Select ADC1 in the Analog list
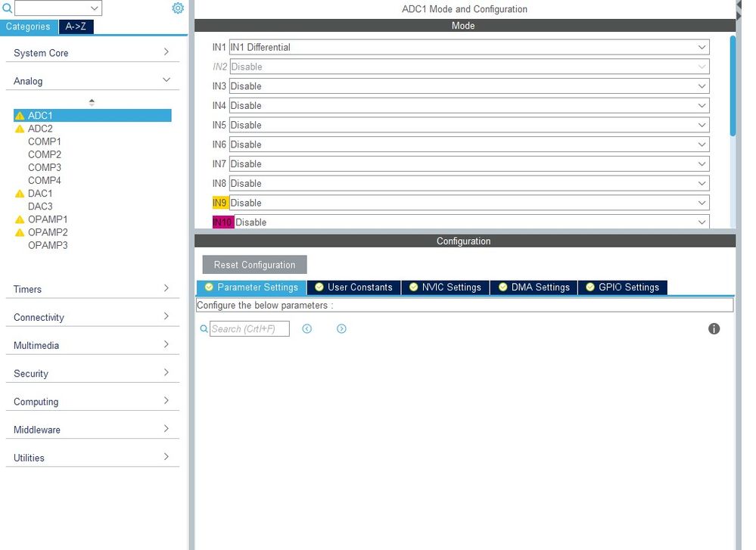The height and width of the screenshot is (550, 756). (x=92, y=115)
